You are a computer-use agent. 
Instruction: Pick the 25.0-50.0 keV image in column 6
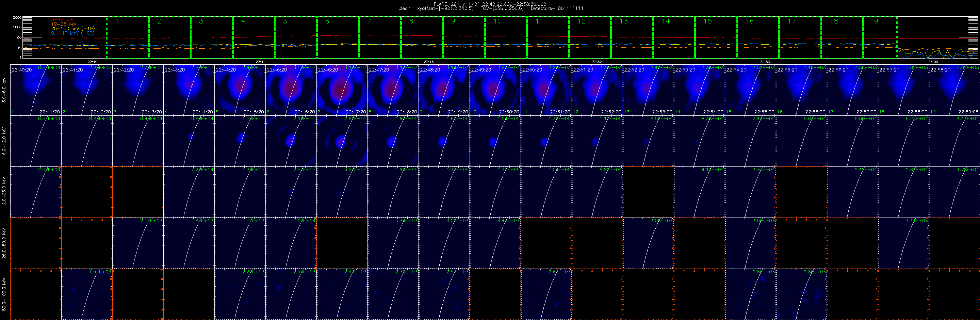point(291,243)
